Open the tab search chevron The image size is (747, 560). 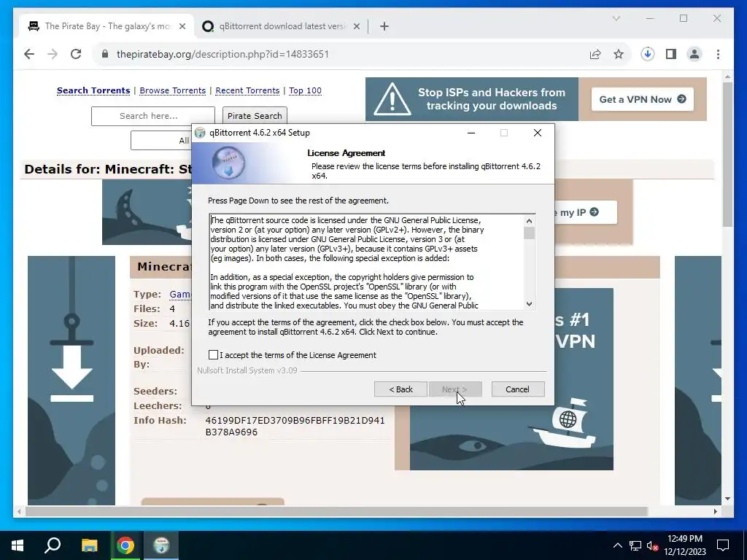tap(616, 18)
